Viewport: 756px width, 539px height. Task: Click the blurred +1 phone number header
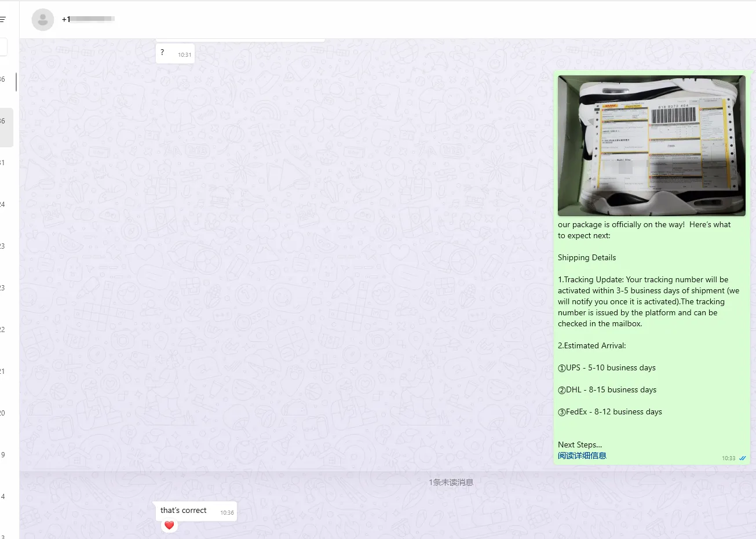88,19
